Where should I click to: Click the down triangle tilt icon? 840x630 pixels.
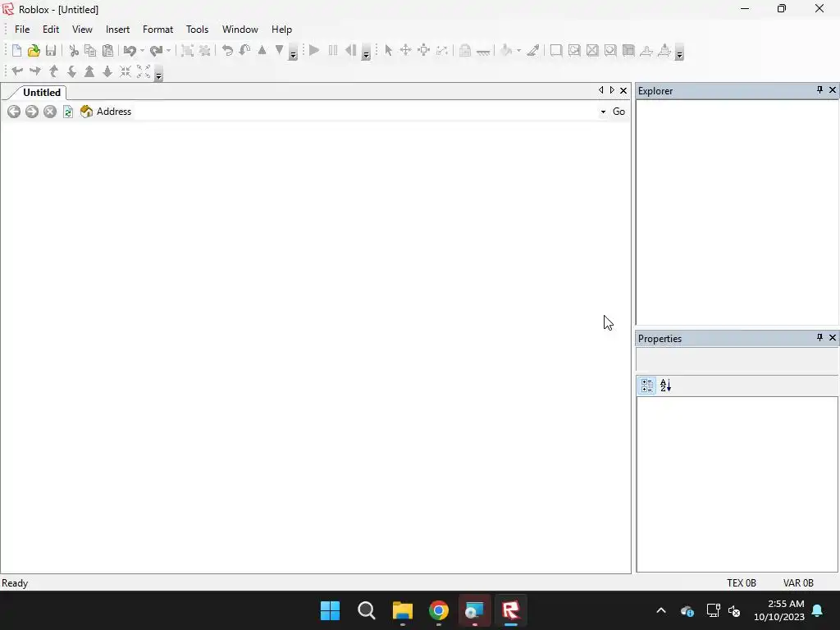click(279, 50)
